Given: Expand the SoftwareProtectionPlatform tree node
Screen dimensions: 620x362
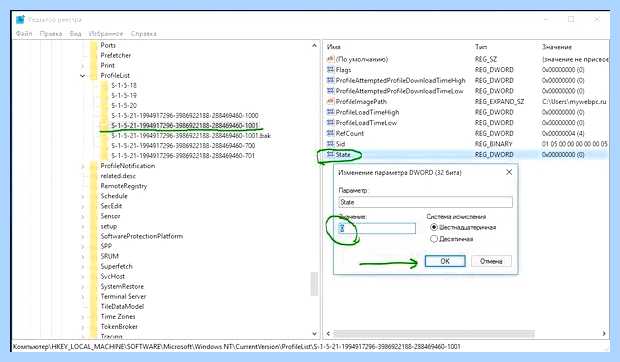Looking at the screenshot, I should (x=83, y=236).
